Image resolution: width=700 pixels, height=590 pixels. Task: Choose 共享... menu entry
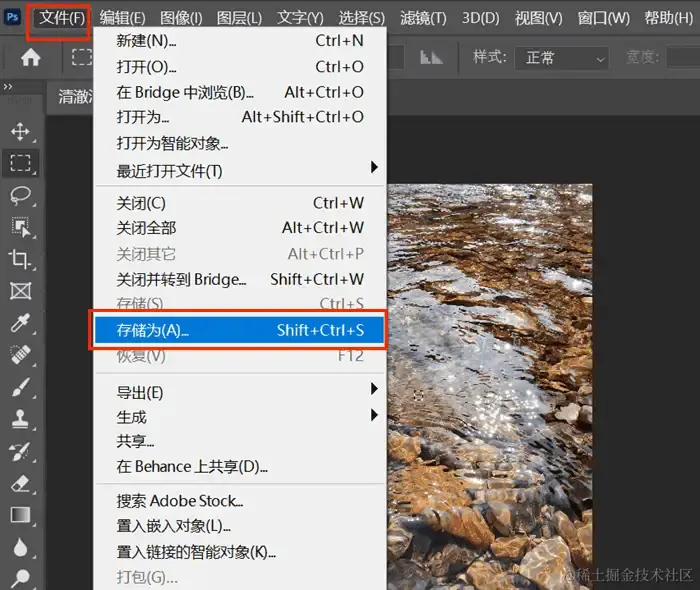(x=240, y=441)
